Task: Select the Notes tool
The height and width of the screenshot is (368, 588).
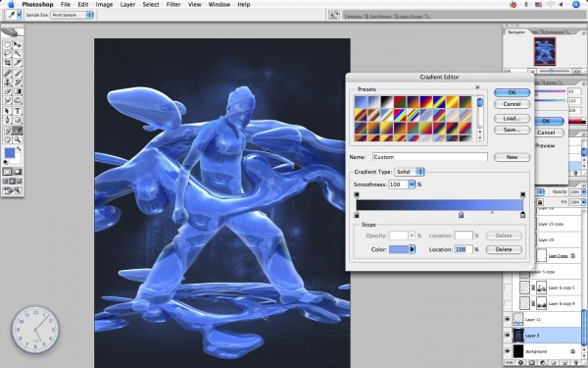Action: click(x=7, y=131)
